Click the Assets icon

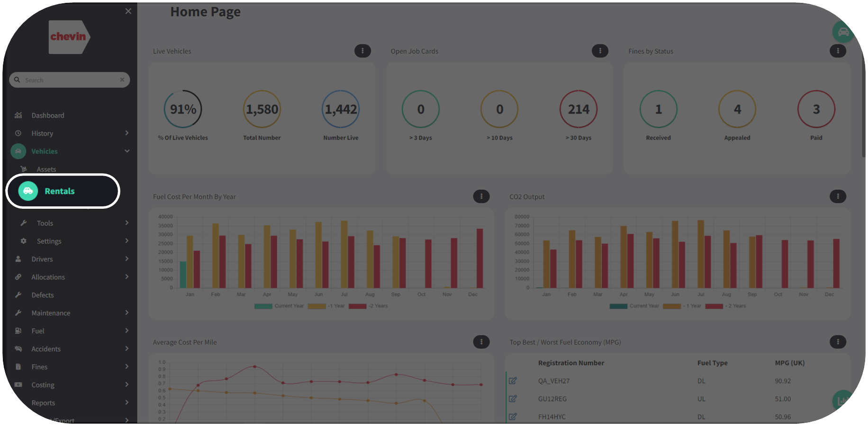point(24,169)
